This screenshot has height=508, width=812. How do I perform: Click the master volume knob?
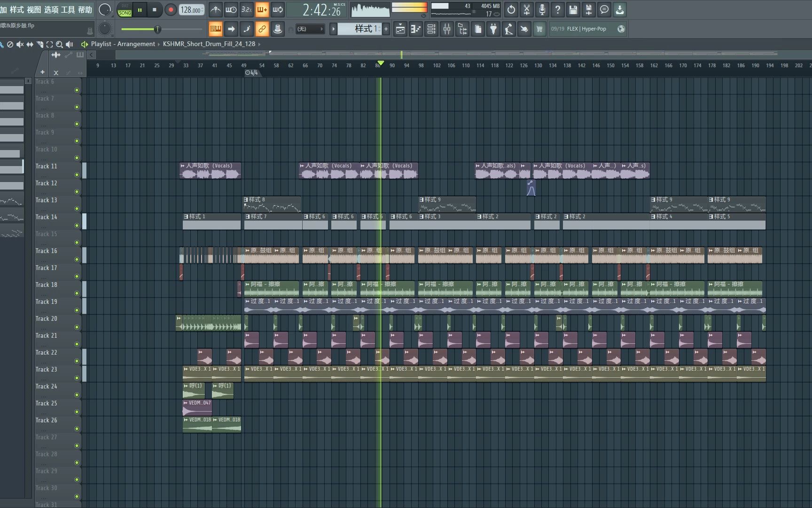click(x=105, y=9)
